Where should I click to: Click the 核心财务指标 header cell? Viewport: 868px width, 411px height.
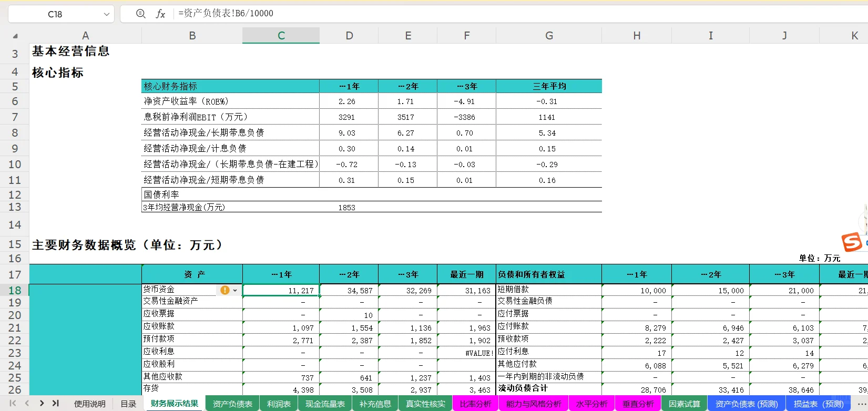tap(230, 86)
